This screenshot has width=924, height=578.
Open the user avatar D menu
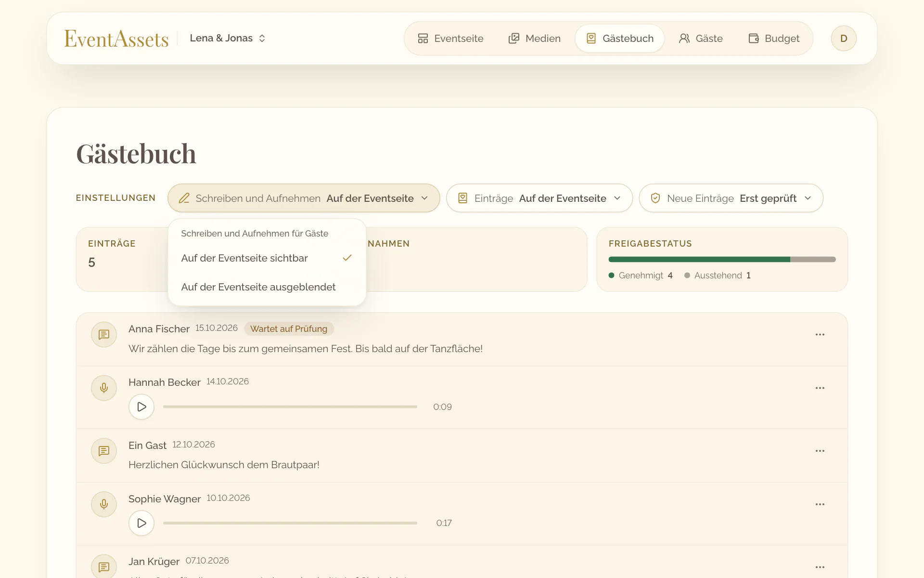pyautogui.click(x=844, y=39)
